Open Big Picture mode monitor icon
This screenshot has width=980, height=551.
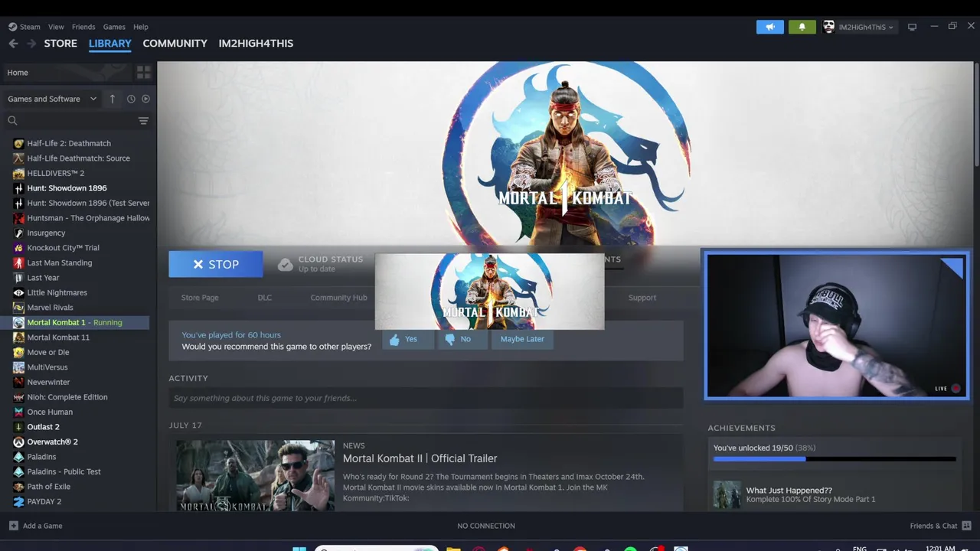(x=912, y=27)
